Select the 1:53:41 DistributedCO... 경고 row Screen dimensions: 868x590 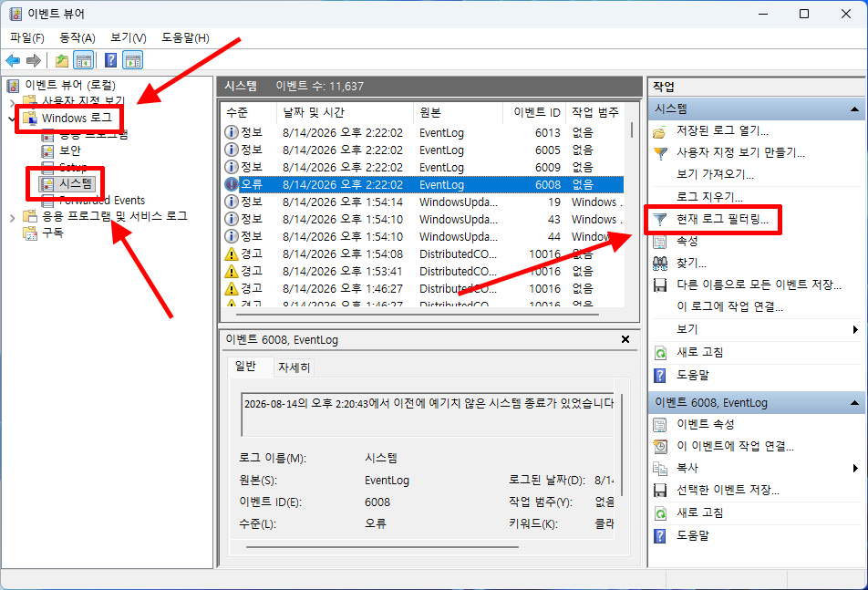[423, 271]
